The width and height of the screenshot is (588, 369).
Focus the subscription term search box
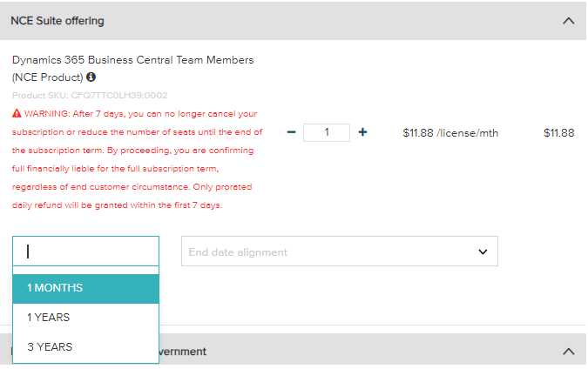(x=85, y=252)
